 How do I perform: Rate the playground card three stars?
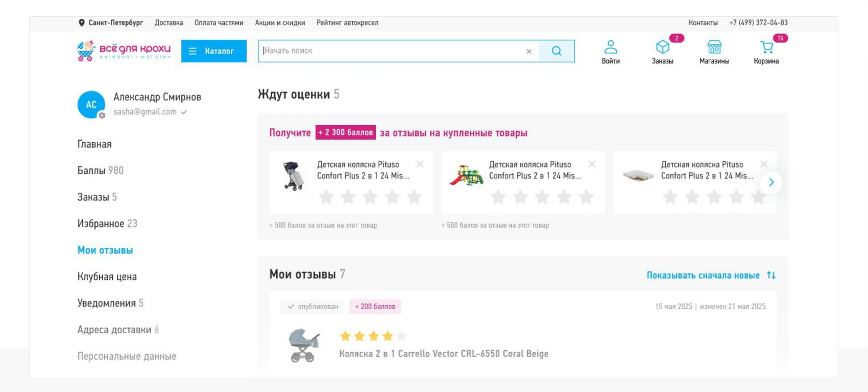[x=542, y=197]
